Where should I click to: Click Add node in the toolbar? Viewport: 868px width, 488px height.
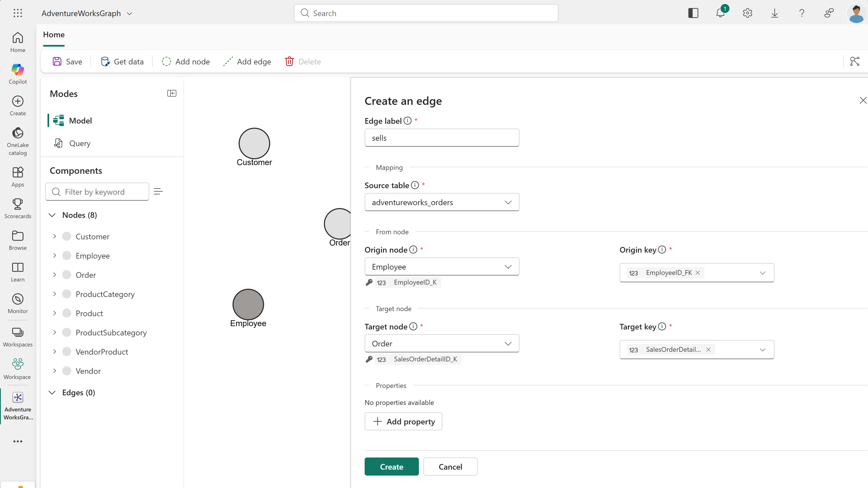pos(186,61)
